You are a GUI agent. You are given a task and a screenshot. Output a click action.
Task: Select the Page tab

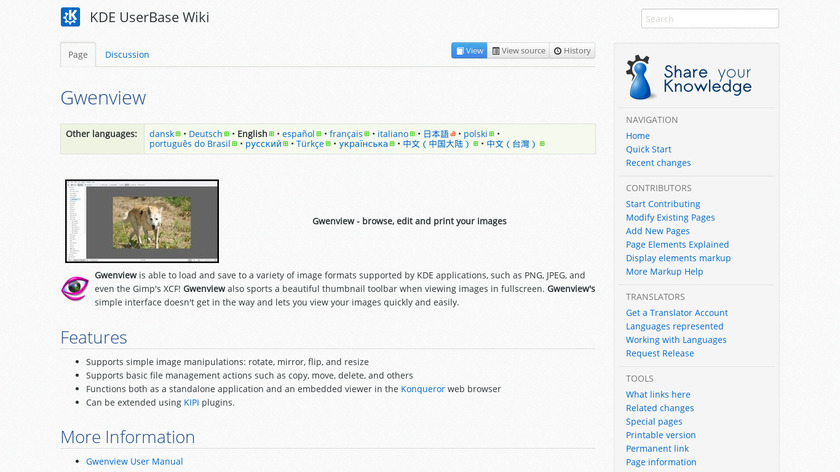tap(78, 55)
